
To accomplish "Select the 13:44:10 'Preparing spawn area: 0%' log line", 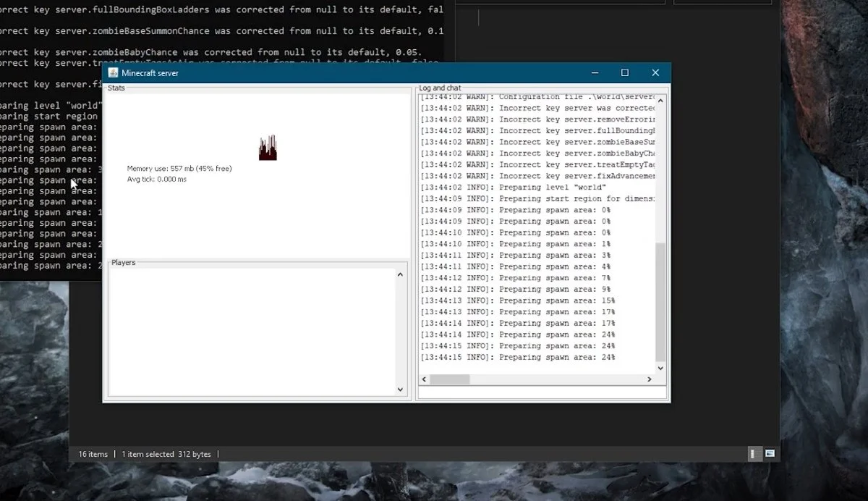I will [516, 232].
